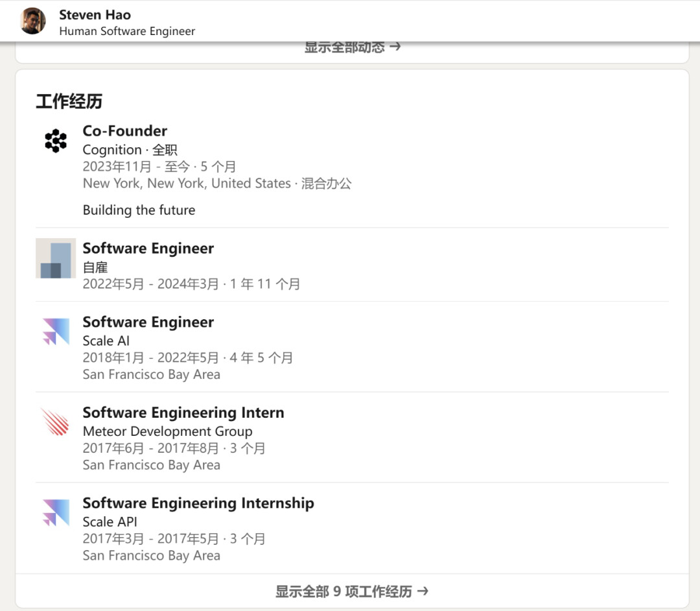Image resolution: width=700 pixels, height=611 pixels.
Task: Click Software Engineer title at Scale AI
Action: (148, 322)
